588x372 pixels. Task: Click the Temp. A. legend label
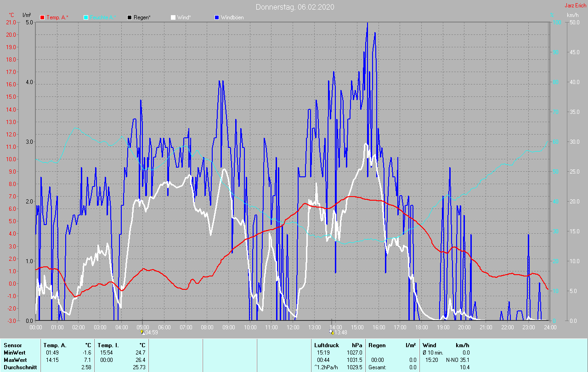(57, 17)
